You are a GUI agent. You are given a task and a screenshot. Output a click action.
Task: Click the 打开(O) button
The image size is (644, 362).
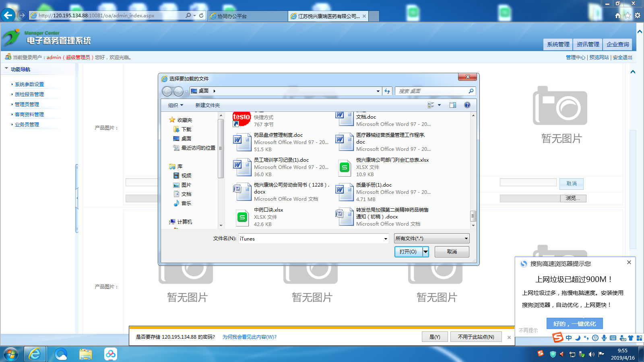click(408, 252)
